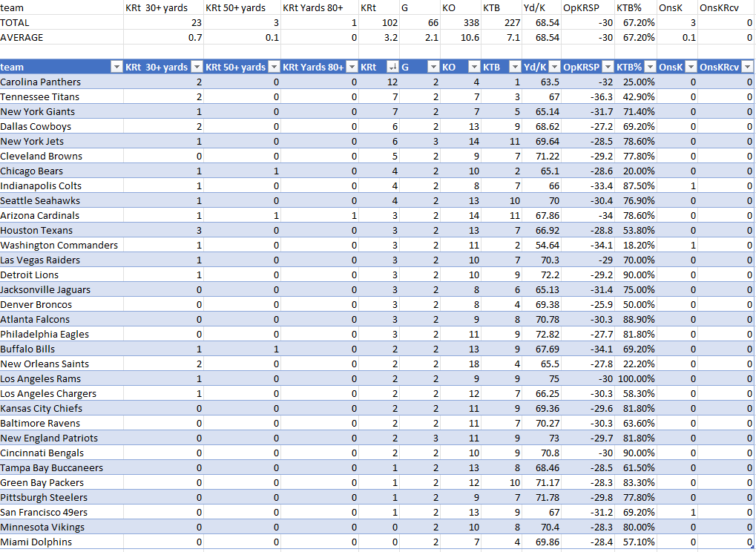Click the Carolina Panthers KRt value 12

(379, 82)
